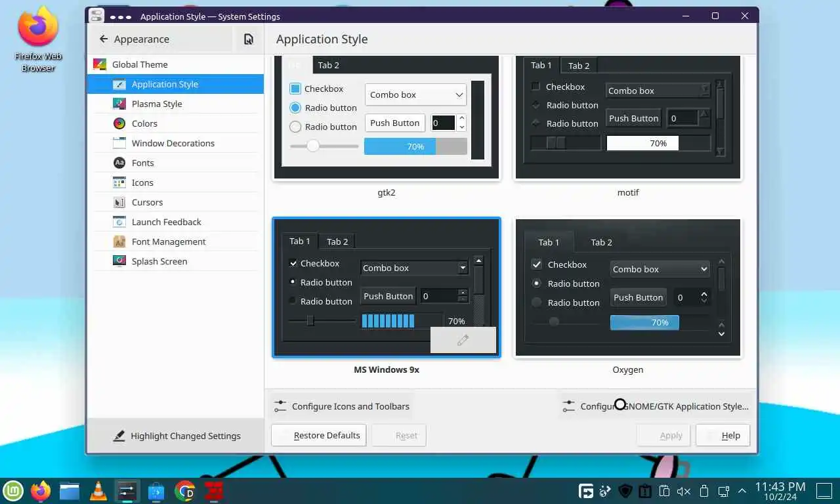Click Configure Icons and Toolbars

[342, 406]
